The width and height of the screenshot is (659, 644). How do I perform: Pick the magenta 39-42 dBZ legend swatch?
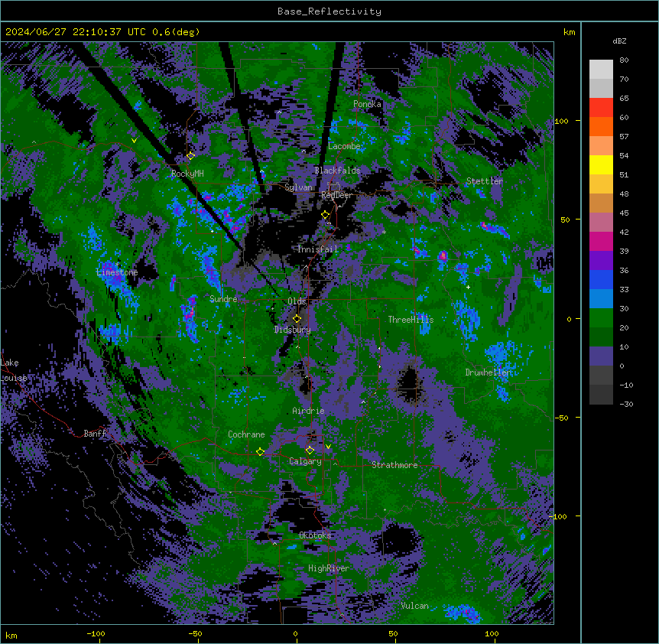click(x=601, y=242)
